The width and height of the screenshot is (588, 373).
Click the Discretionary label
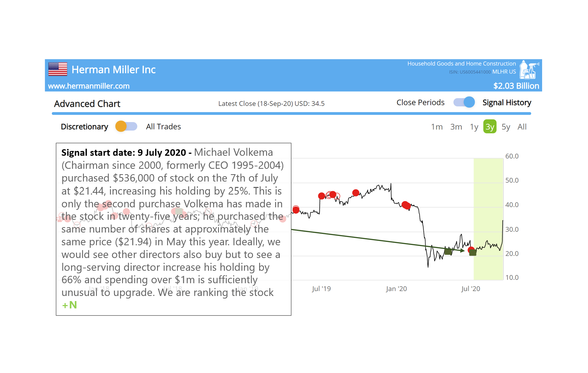(84, 127)
